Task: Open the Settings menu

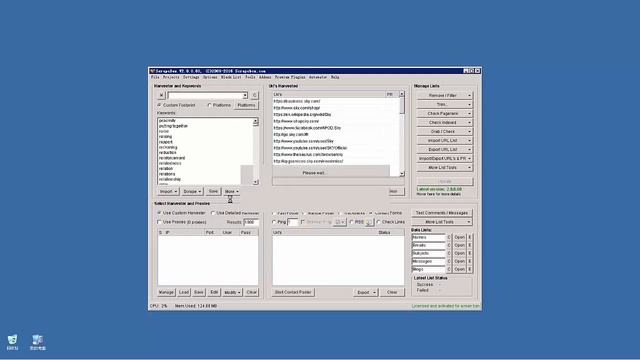Action: (x=191, y=77)
